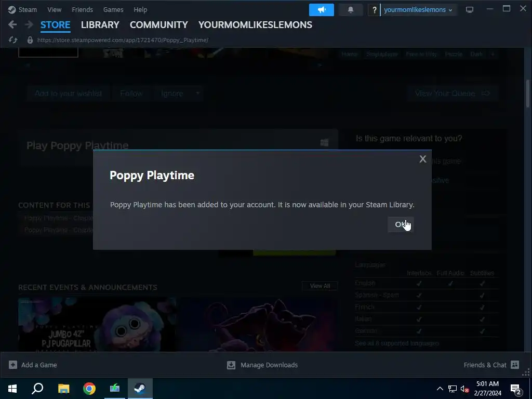Image resolution: width=532 pixels, height=399 pixels.
Task: Go back with the left arrow
Action: [12, 24]
